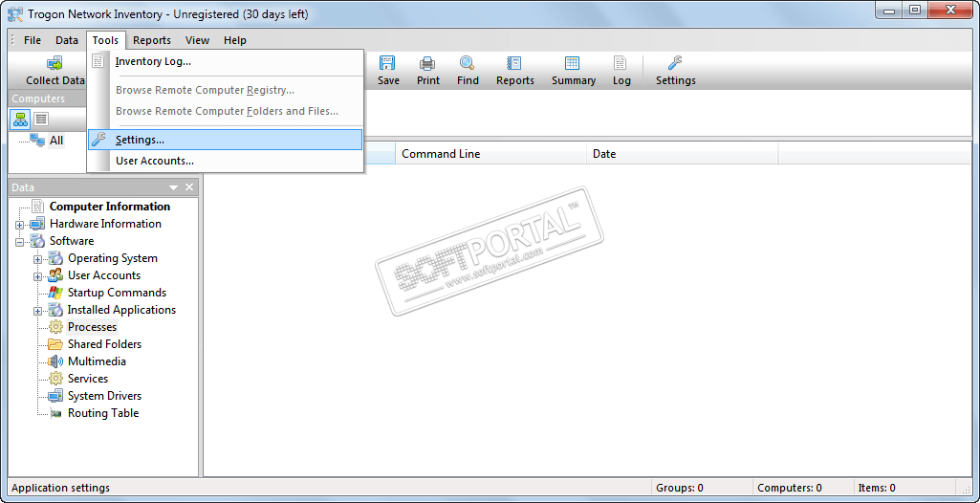Image resolution: width=980 pixels, height=503 pixels.
Task: Choose Settings... in the Tools menu
Action: [225, 140]
